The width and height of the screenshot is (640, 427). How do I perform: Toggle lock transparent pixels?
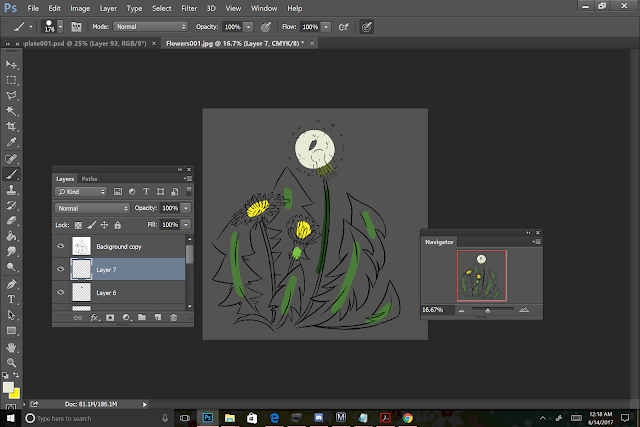tap(78, 225)
